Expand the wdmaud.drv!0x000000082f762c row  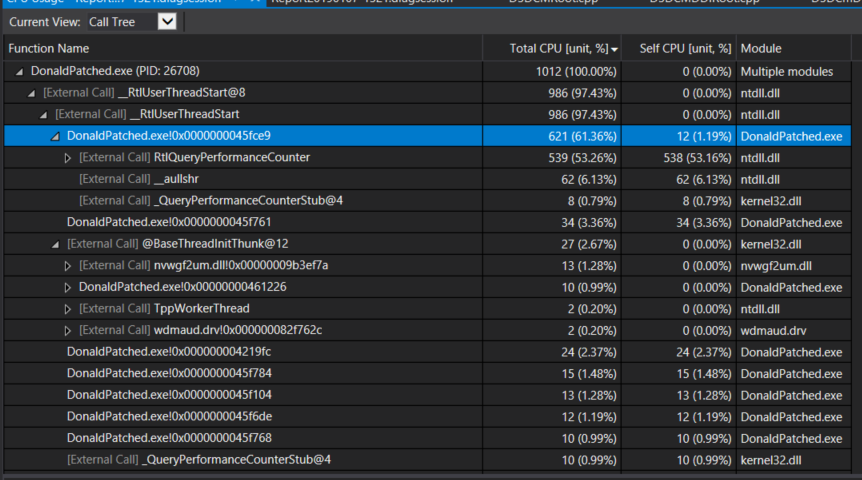[68, 330]
